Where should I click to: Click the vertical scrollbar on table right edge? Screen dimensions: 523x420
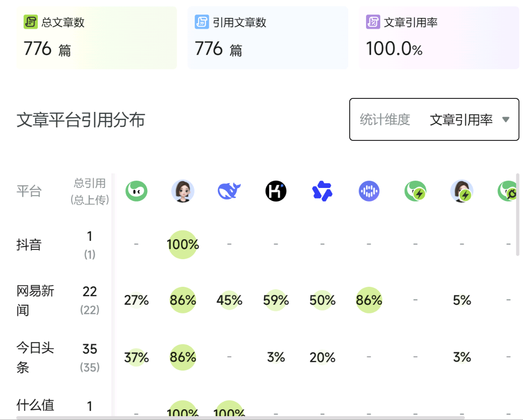pos(518,214)
